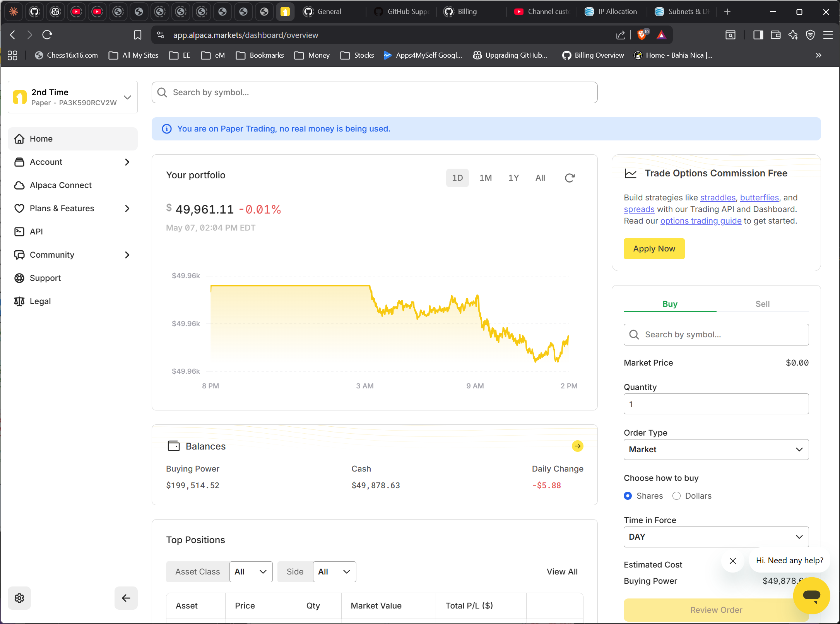Click the Paper Trading info icon
Screen dimensions: 840x624
(167, 129)
